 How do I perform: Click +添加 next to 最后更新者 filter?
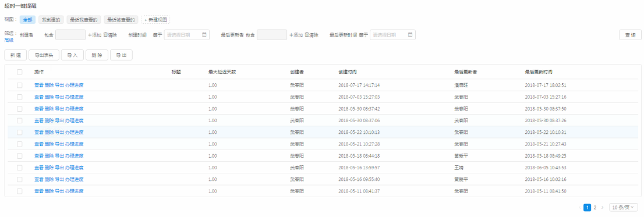(x=296, y=35)
